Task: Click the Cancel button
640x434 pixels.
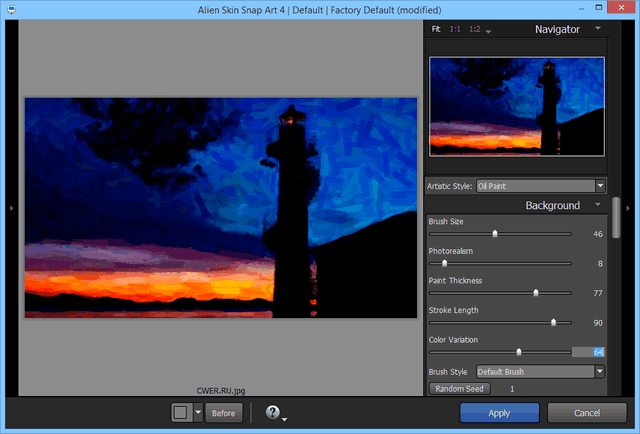Action: click(587, 412)
